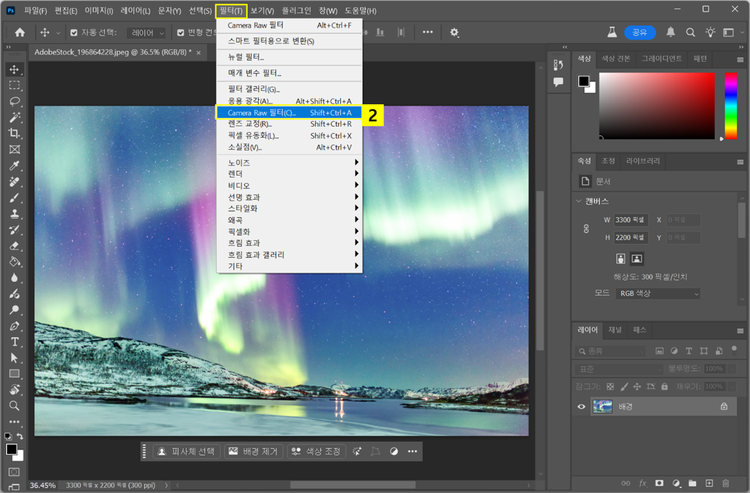Click the 피사체 선택 button
The height and width of the screenshot is (493, 750).
click(187, 451)
